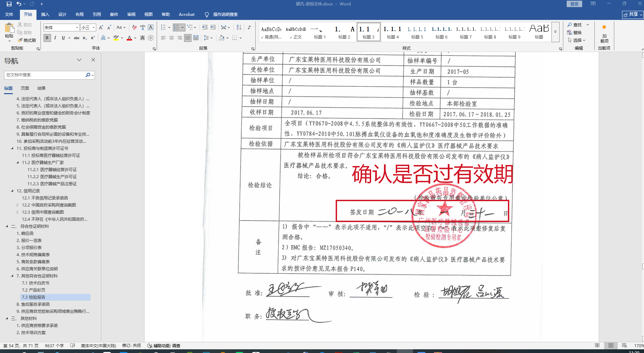
Task: Undo the last action
Action: pos(19,4)
